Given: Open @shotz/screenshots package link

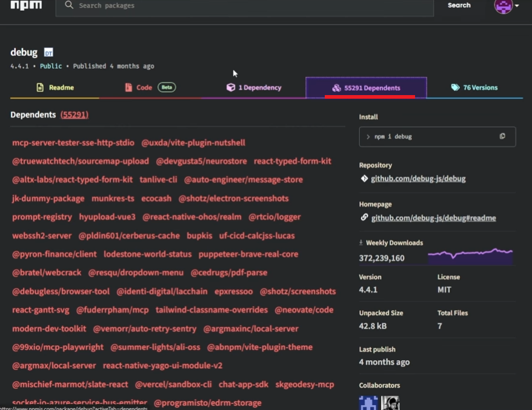Looking at the screenshot, I should coord(298,291).
